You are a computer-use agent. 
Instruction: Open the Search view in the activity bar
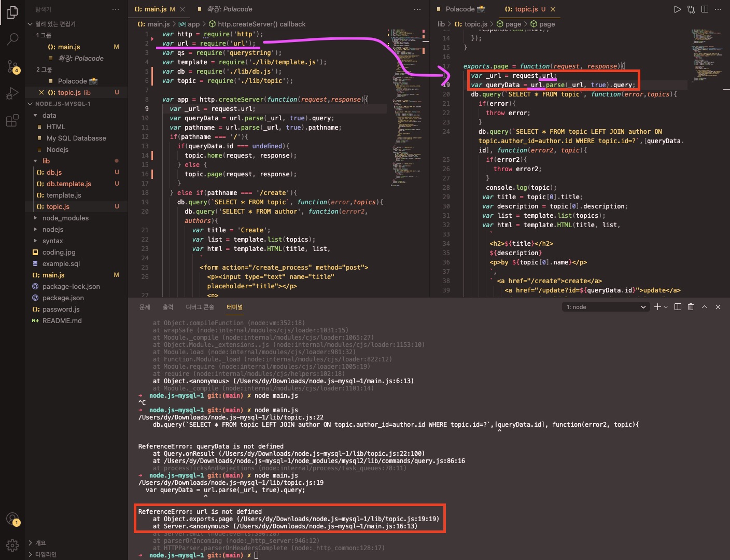(x=12, y=39)
